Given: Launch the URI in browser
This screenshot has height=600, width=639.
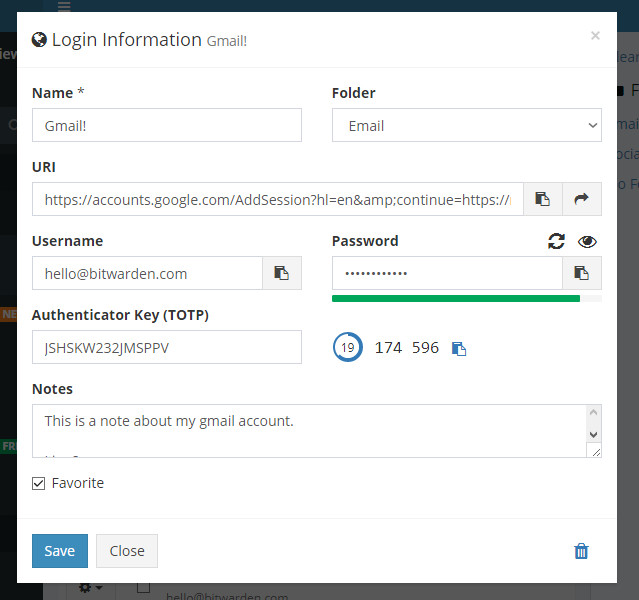Looking at the screenshot, I should [x=582, y=199].
